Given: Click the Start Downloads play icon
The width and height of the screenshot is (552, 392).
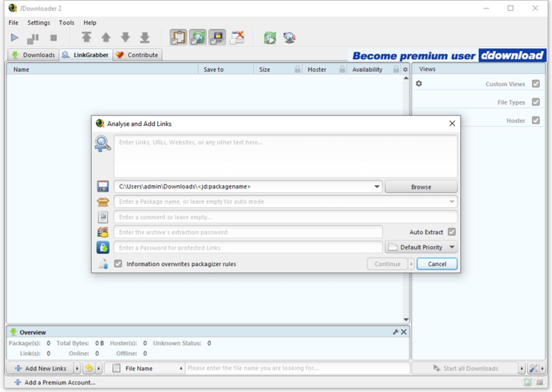Looking at the screenshot, I should 15,38.
